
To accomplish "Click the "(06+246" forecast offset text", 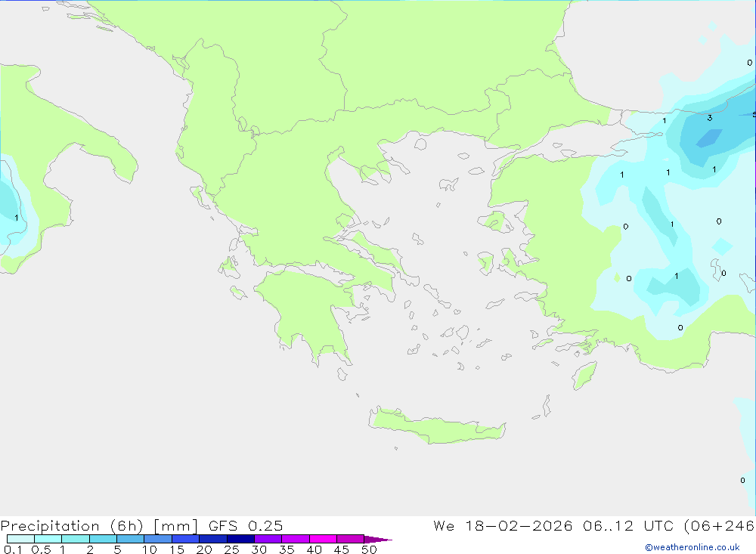I will (720, 525).
